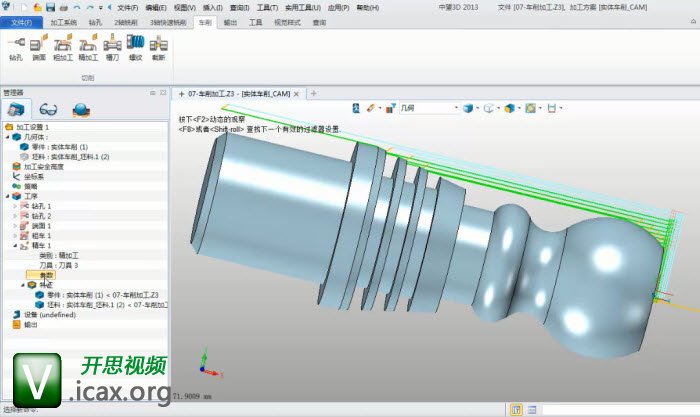
Task: Open the 编辑(E) menu
Action: (x=155, y=7)
